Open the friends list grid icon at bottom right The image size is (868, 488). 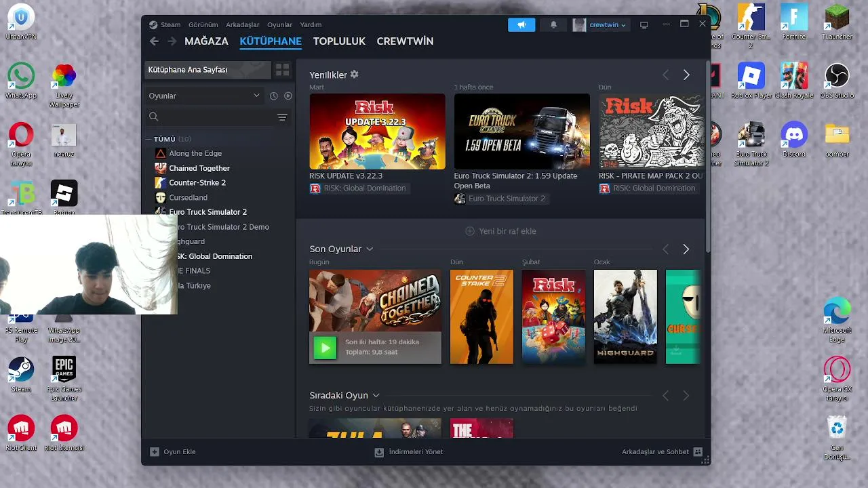click(x=698, y=451)
